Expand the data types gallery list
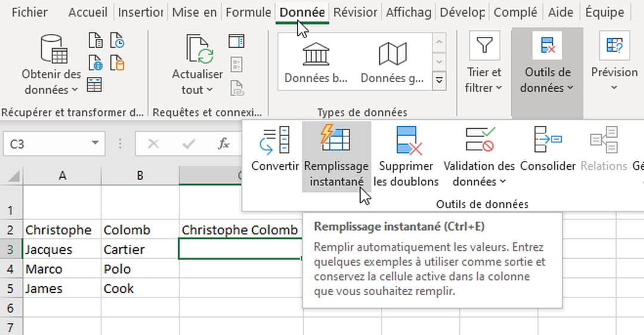Screen dimensions: 644x335 tap(439, 80)
